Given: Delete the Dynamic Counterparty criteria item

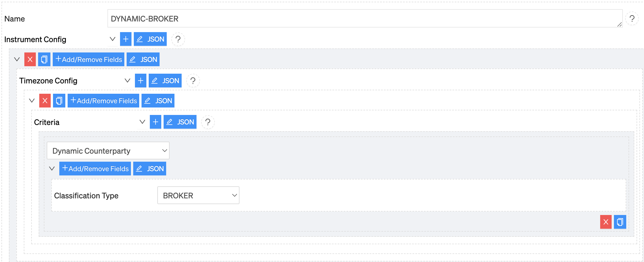Looking at the screenshot, I should tap(606, 222).
